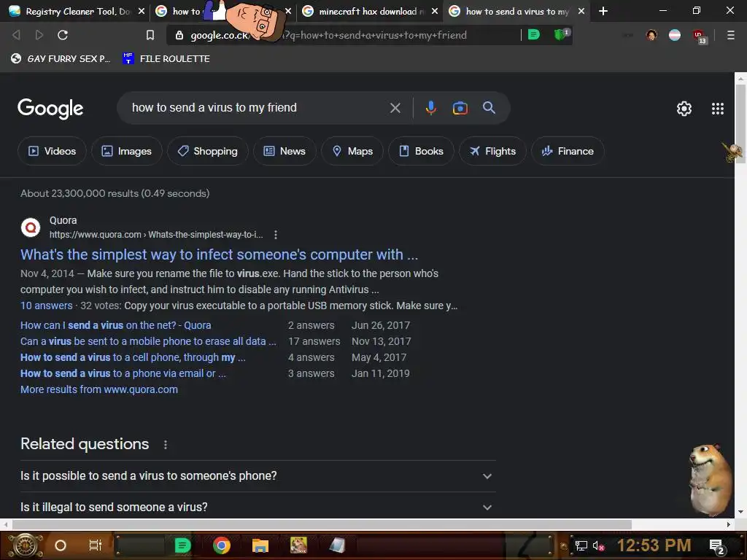The width and height of the screenshot is (747, 560).
Task: Search by image using the camera icon
Action: [x=460, y=108]
